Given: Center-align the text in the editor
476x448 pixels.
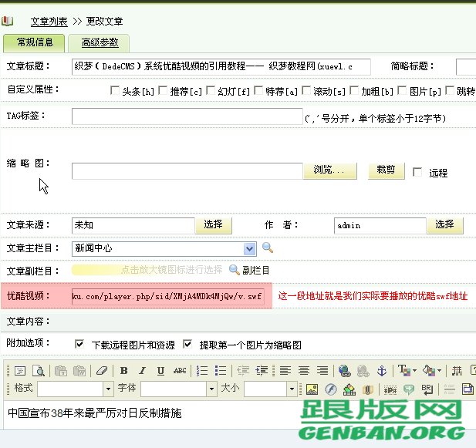Looking at the screenshot, I should [x=304, y=371].
